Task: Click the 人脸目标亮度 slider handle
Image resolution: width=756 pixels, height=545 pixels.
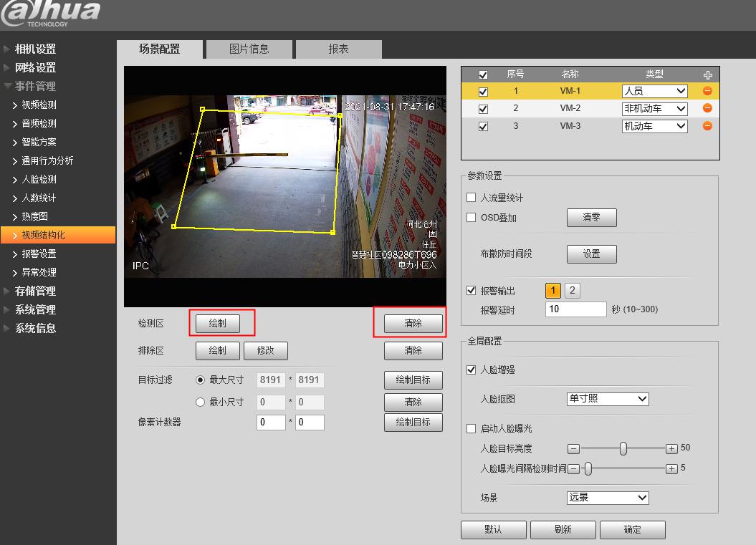Action: tap(623, 448)
